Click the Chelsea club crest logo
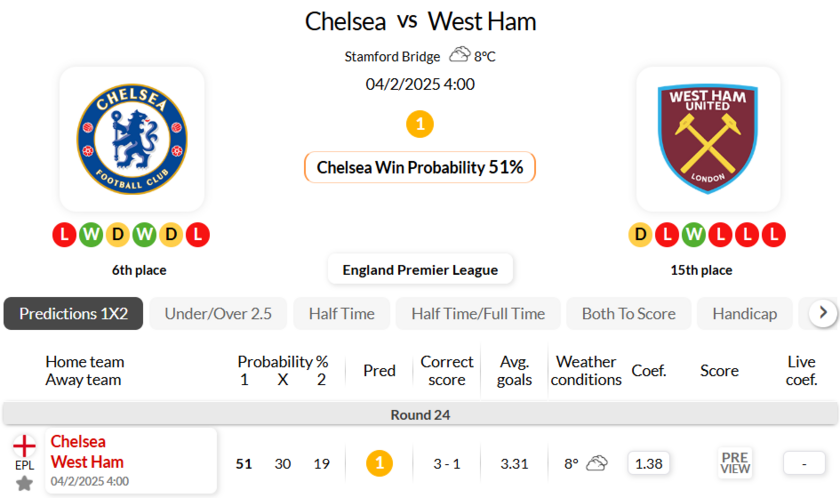 [x=132, y=139]
